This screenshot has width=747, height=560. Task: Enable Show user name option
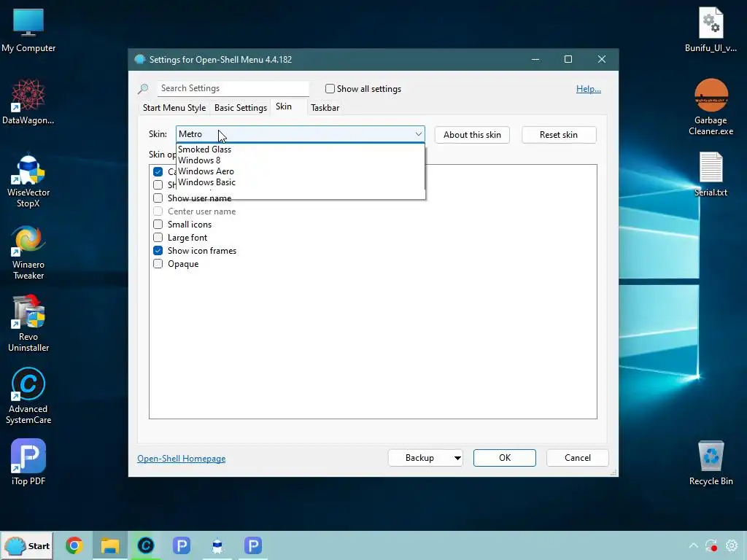coord(158,198)
